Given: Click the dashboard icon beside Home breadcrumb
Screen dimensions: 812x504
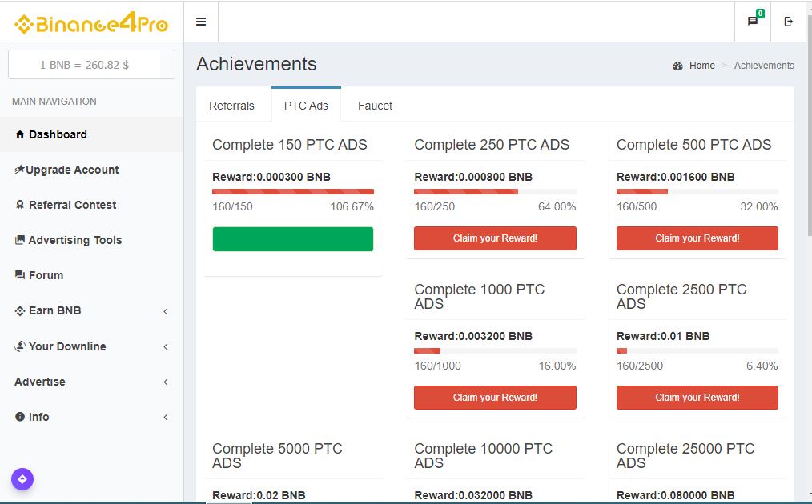Looking at the screenshot, I should click(678, 66).
